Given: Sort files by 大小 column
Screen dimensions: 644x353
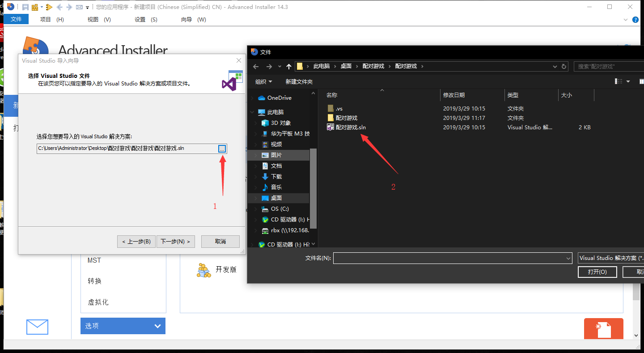Looking at the screenshot, I should click(567, 95).
